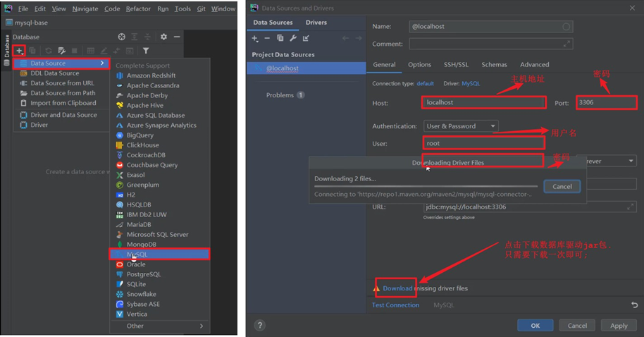Click into the Host input field
This screenshot has width=644, height=337.
coord(484,102)
